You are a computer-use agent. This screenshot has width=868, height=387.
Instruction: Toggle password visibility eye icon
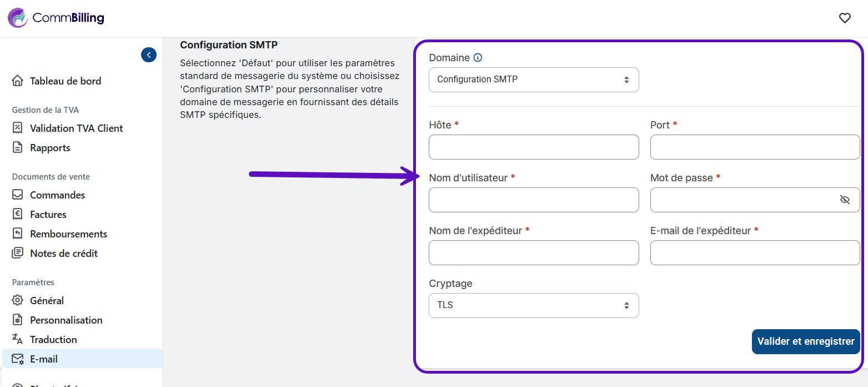click(x=845, y=200)
